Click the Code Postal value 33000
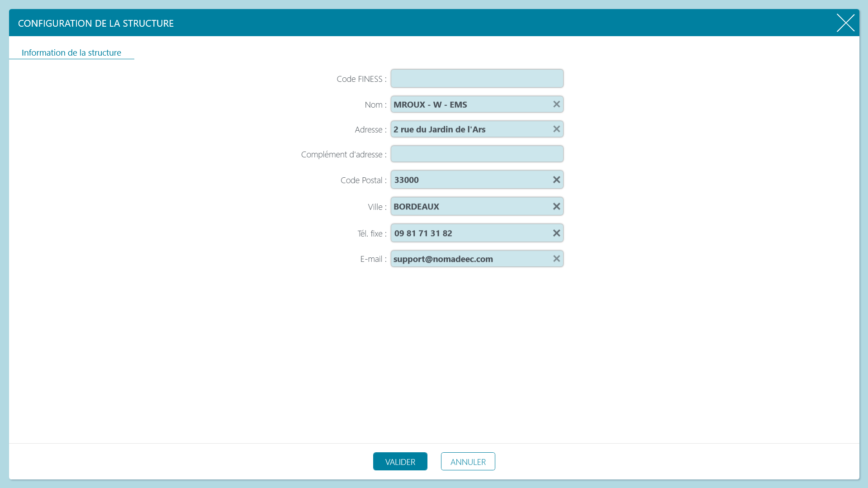The width and height of the screenshot is (868, 488). pyautogui.click(x=407, y=180)
